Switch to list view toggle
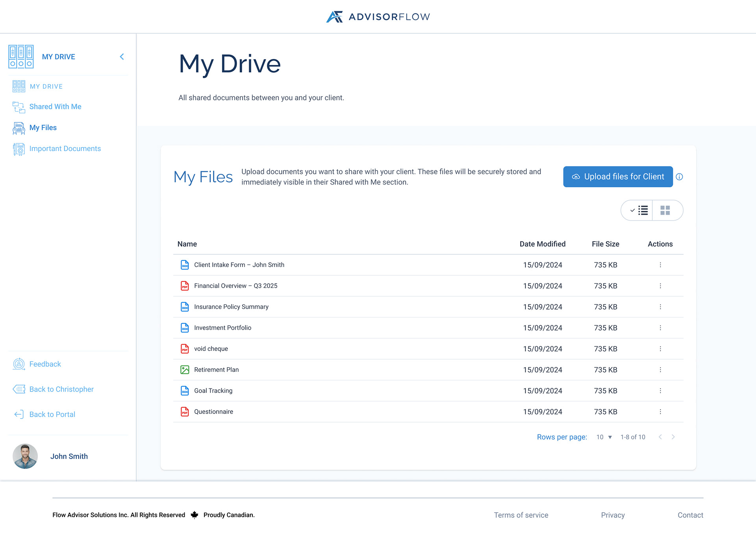This screenshot has height=537, width=756. pyautogui.click(x=638, y=210)
